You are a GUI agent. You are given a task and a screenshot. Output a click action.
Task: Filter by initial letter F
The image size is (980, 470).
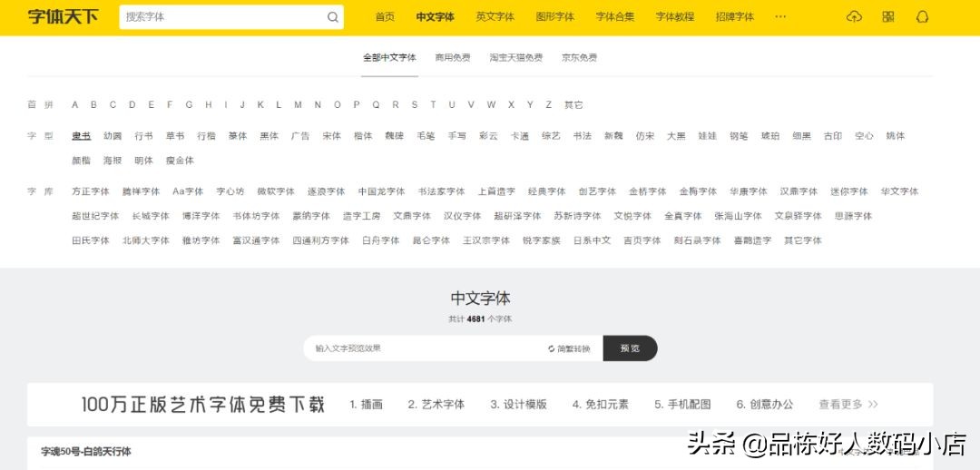170,105
